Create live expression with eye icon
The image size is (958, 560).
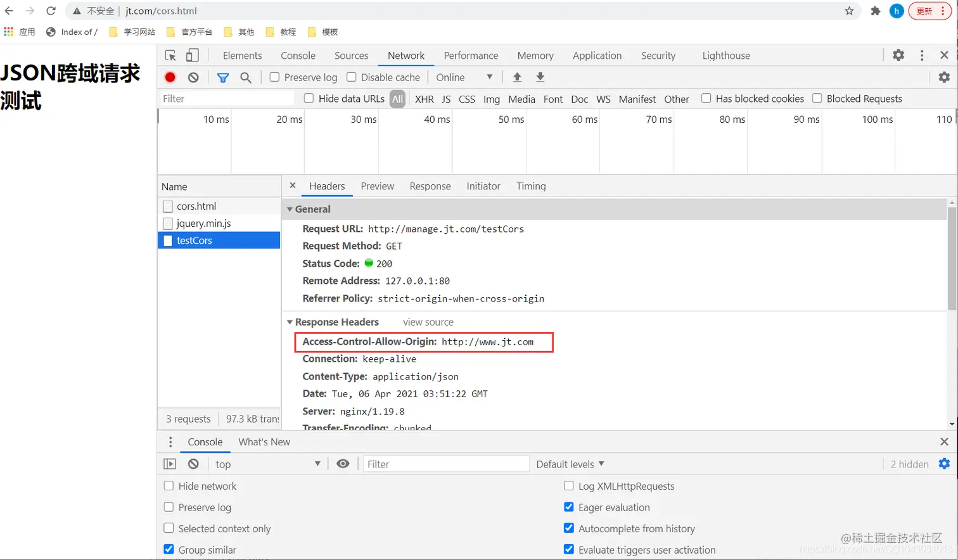click(x=343, y=464)
